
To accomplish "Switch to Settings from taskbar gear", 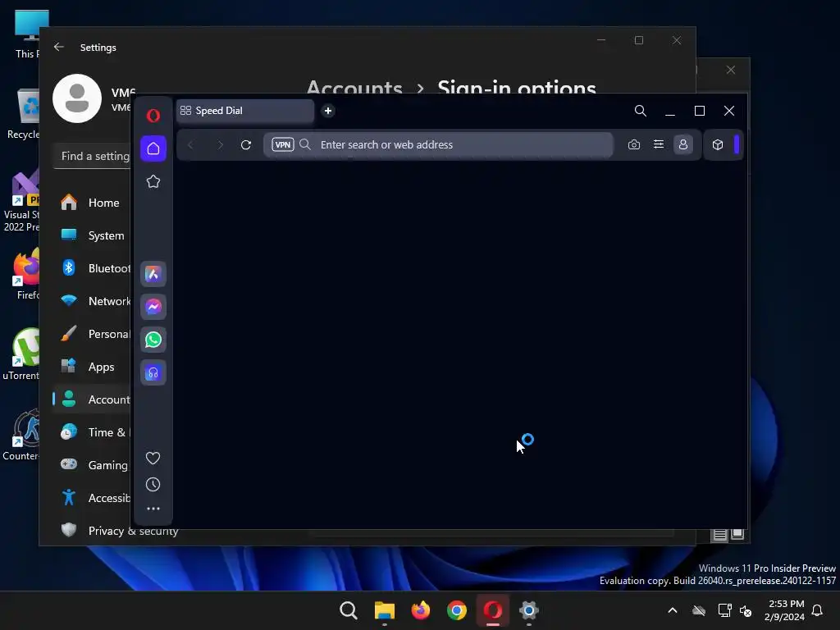I will point(529,610).
